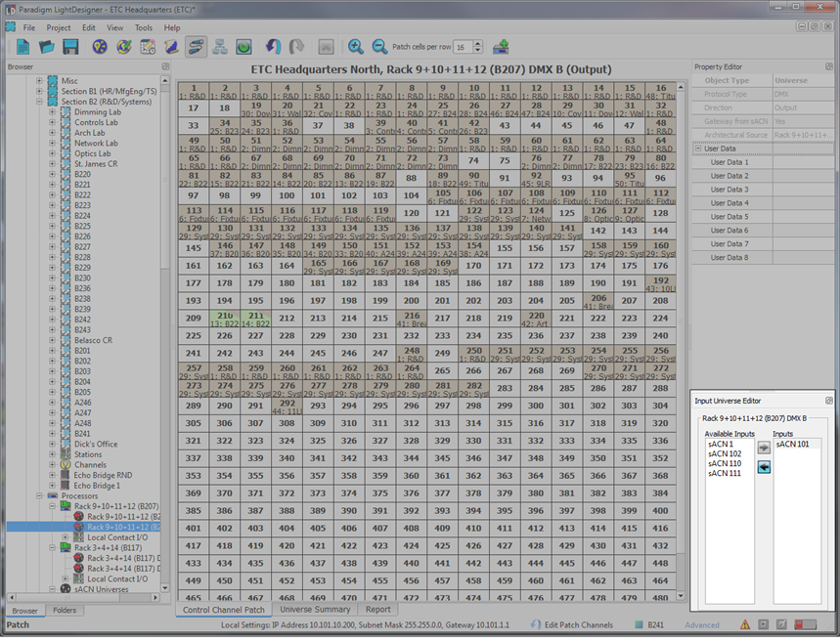The width and height of the screenshot is (840, 642).
Task: Expand Section B1 (HR/MfgEng/TS) node
Action: [x=39, y=91]
